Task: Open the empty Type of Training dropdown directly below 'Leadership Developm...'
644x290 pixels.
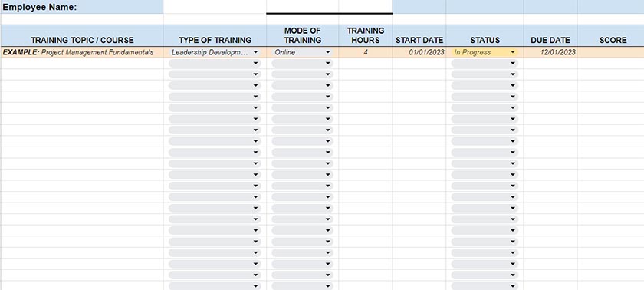Action: (x=215, y=63)
